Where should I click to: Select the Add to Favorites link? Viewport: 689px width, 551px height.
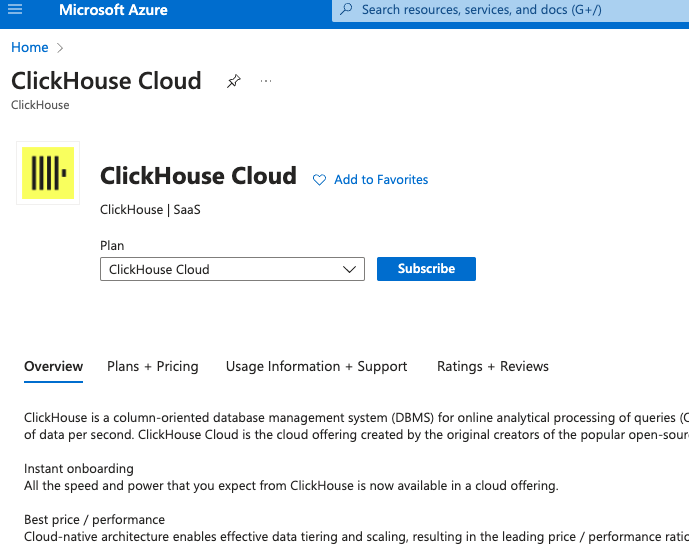(381, 180)
